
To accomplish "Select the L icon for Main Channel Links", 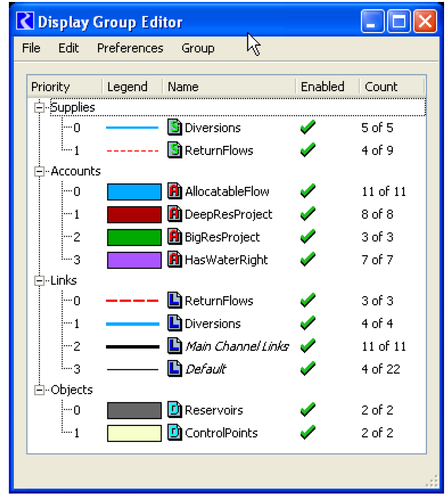I will (x=175, y=347).
